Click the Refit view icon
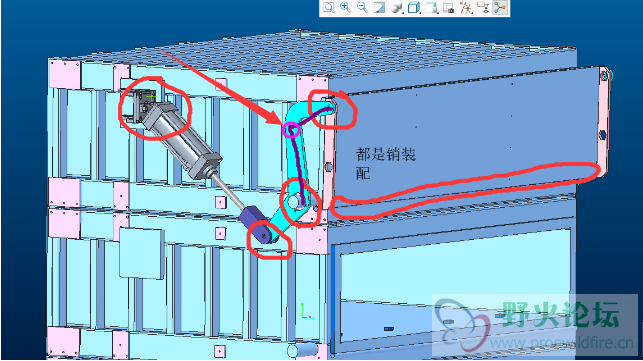The image size is (643, 361). pos(328,7)
